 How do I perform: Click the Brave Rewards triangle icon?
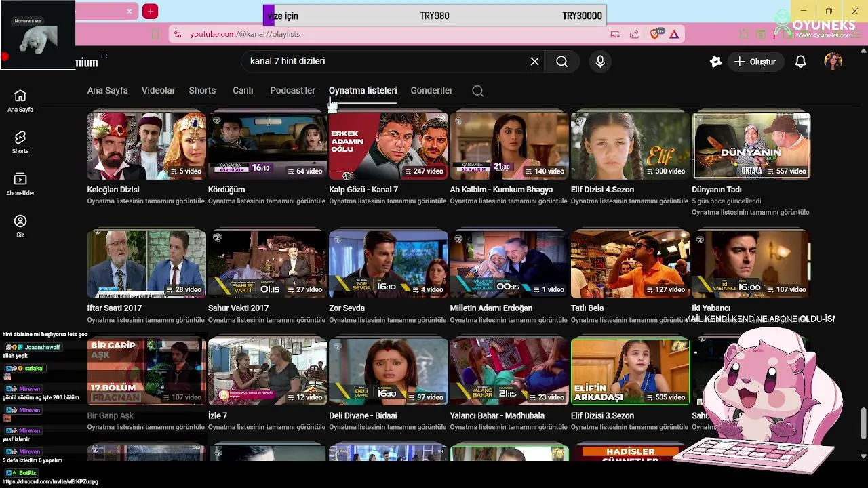coord(674,34)
